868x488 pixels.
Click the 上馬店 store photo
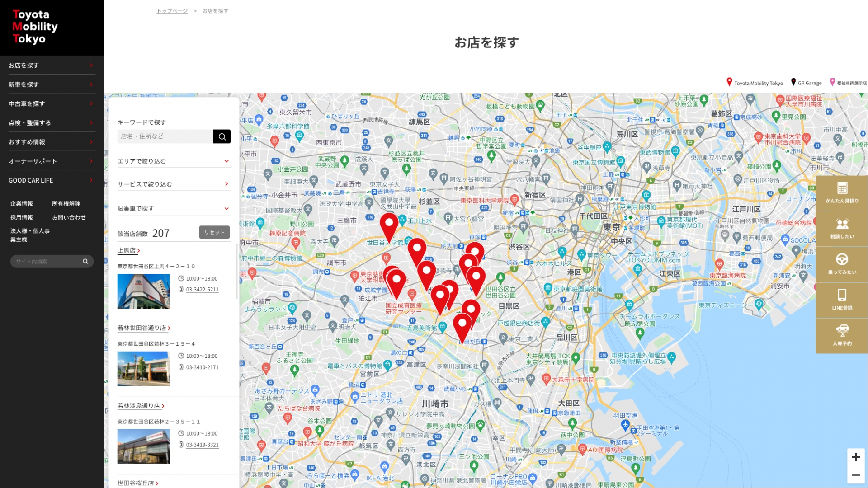(x=143, y=291)
